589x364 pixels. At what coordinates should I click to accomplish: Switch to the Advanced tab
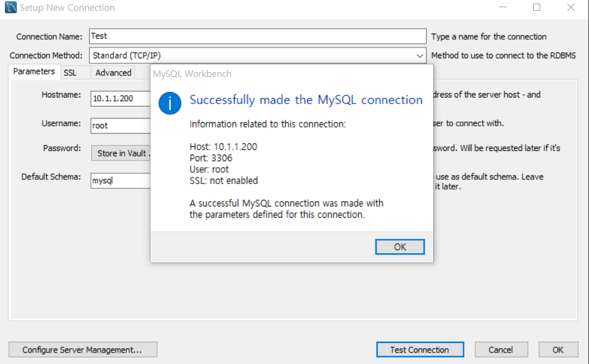coord(113,72)
